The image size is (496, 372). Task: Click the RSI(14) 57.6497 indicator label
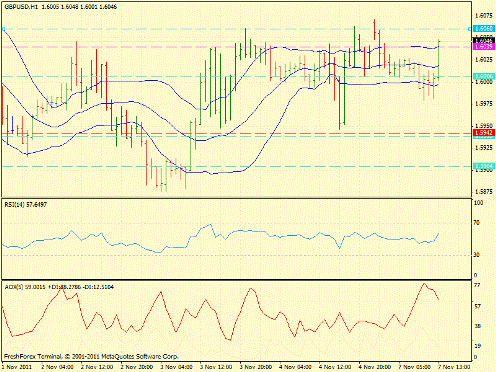(x=26, y=205)
